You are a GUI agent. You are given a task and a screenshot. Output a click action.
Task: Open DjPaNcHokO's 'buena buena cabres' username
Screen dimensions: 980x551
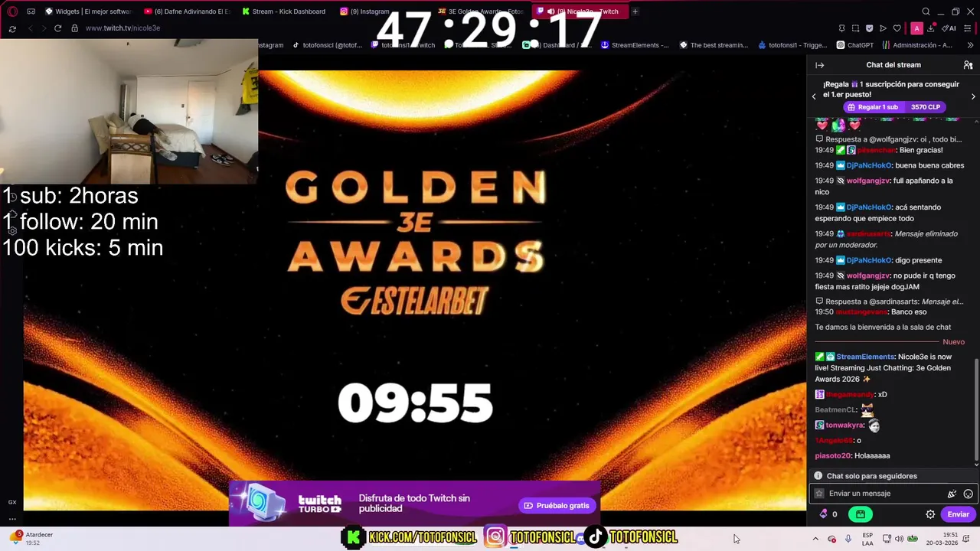pyautogui.click(x=869, y=165)
